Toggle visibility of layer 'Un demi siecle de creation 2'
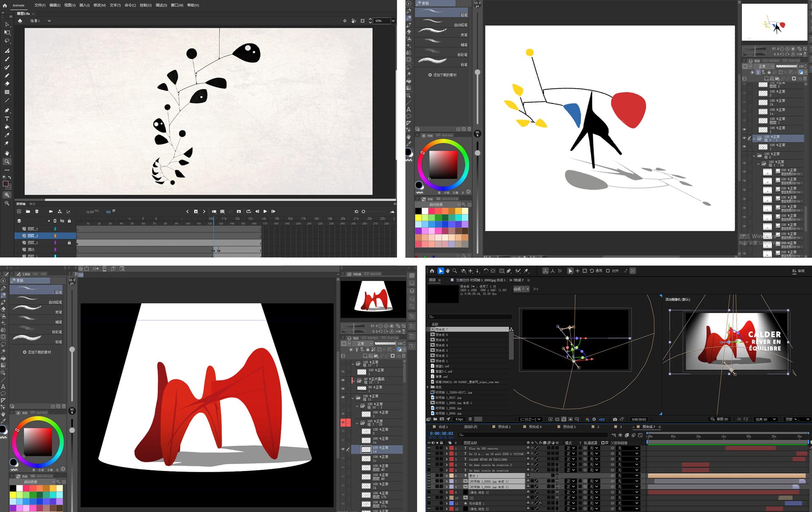Image resolution: width=812 pixels, height=512 pixels. tap(429, 465)
